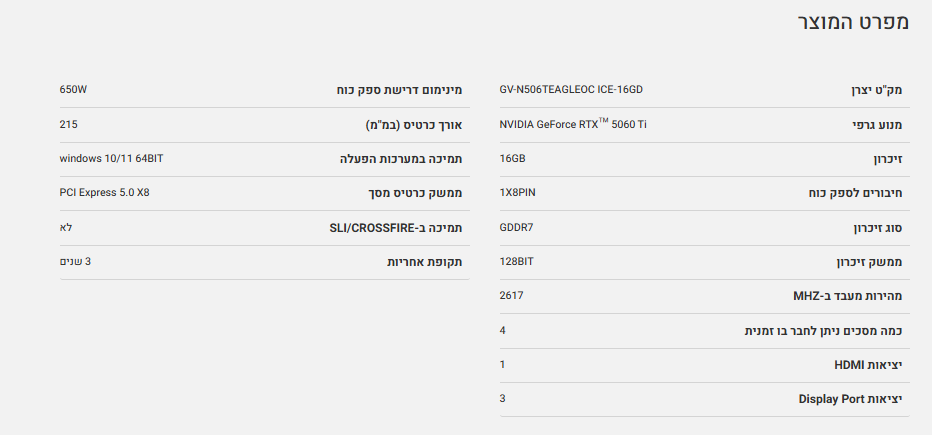
Task: Select the GV-N506TEAGLEOC ICE-16GD model number
Action: click(570, 90)
